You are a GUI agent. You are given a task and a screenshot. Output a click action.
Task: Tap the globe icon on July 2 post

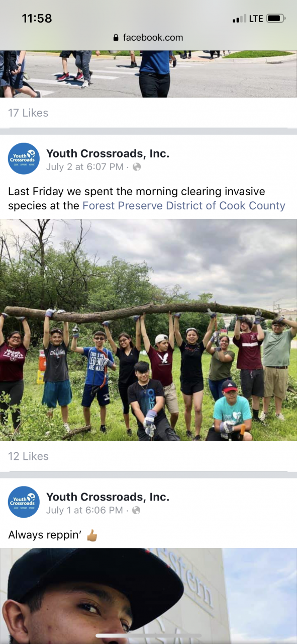pyautogui.click(x=137, y=167)
